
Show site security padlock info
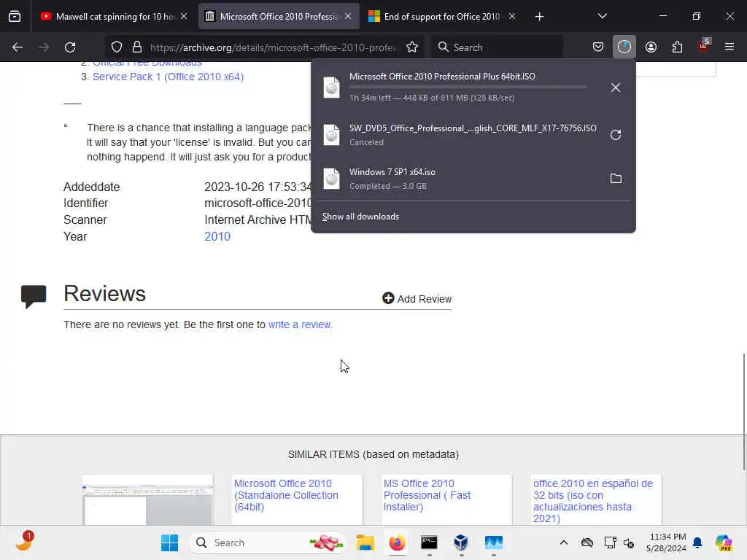click(x=137, y=47)
